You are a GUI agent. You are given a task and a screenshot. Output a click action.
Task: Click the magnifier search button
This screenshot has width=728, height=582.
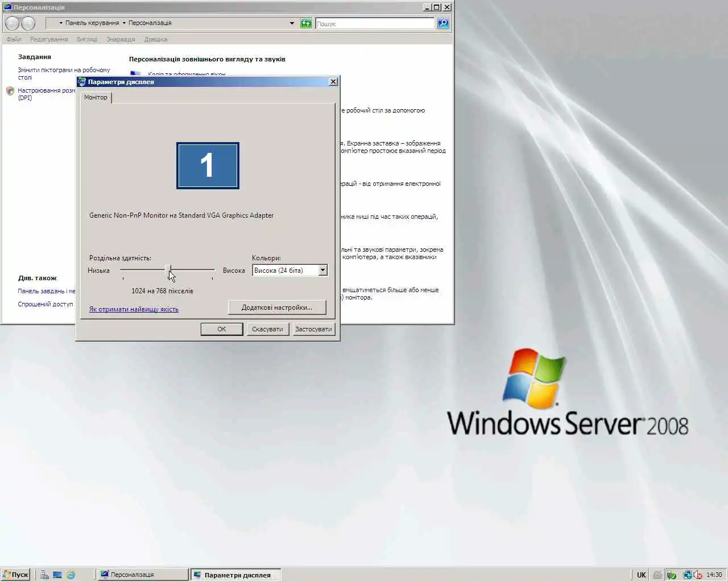coord(443,23)
